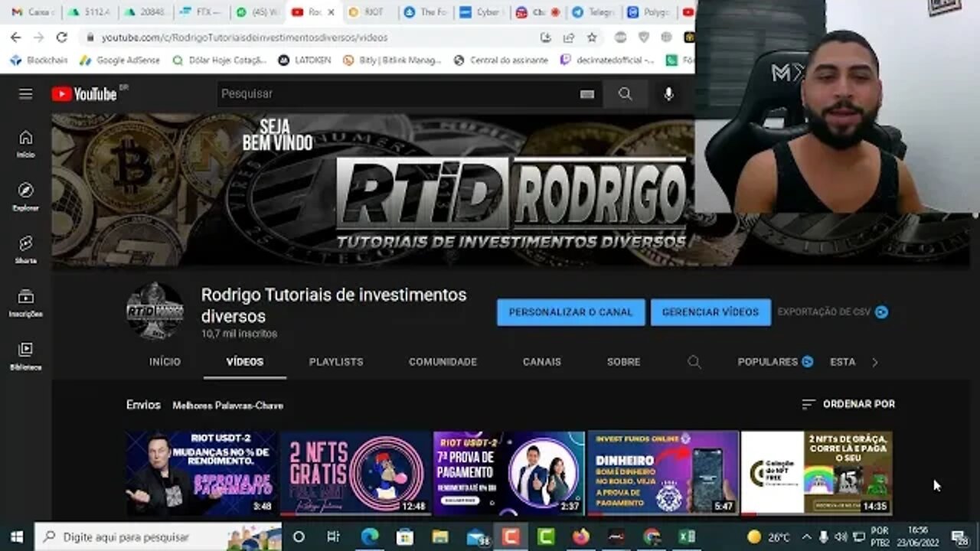This screenshot has height=551, width=980.
Task: Open the Bitly bookmark
Action: [x=393, y=60]
